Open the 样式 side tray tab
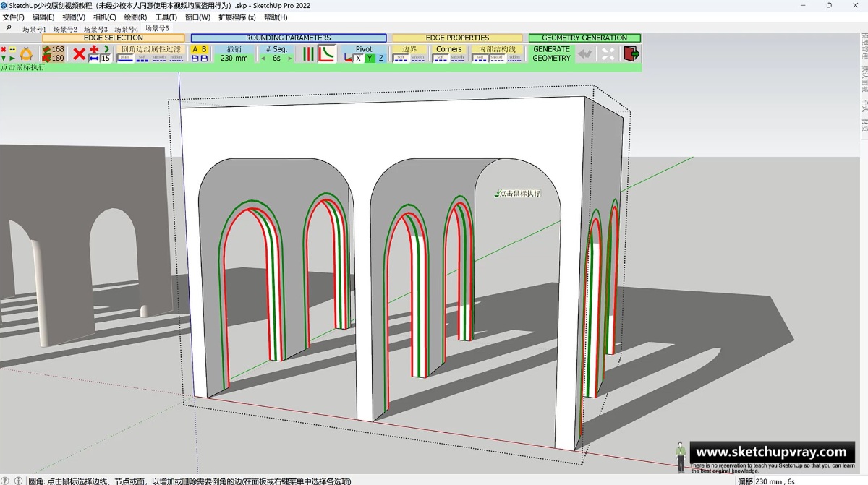868x485 pixels. 864,104
